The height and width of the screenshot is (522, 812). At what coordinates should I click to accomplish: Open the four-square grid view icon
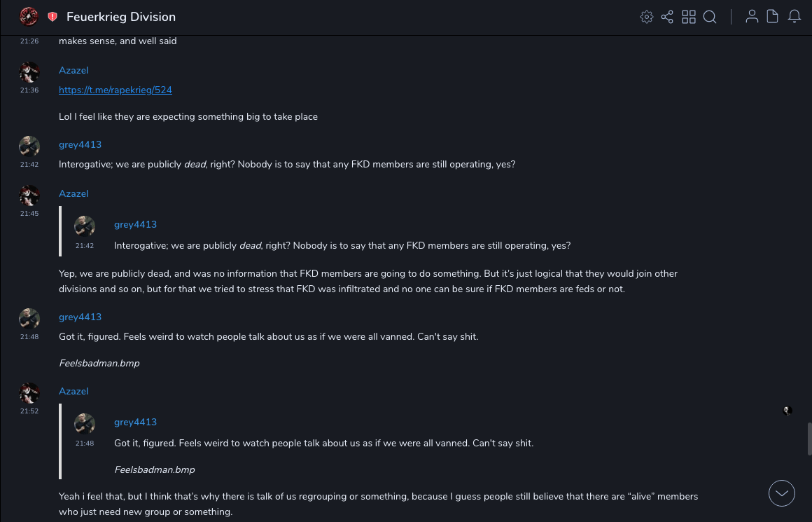point(689,17)
